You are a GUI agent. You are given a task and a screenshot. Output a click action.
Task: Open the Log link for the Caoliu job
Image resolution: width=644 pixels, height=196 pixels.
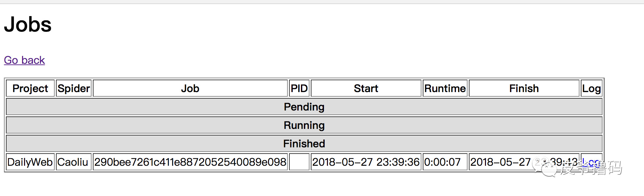click(591, 162)
